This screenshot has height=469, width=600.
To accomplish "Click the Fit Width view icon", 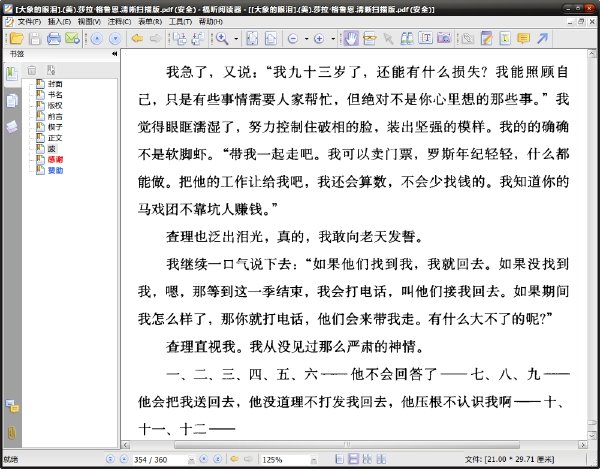I will click(x=271, y=39).
